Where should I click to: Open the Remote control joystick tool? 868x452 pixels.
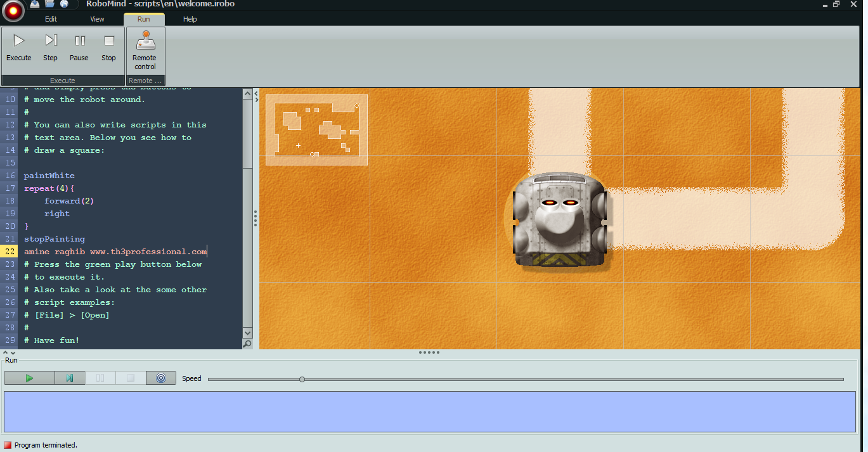coord(145,49)
